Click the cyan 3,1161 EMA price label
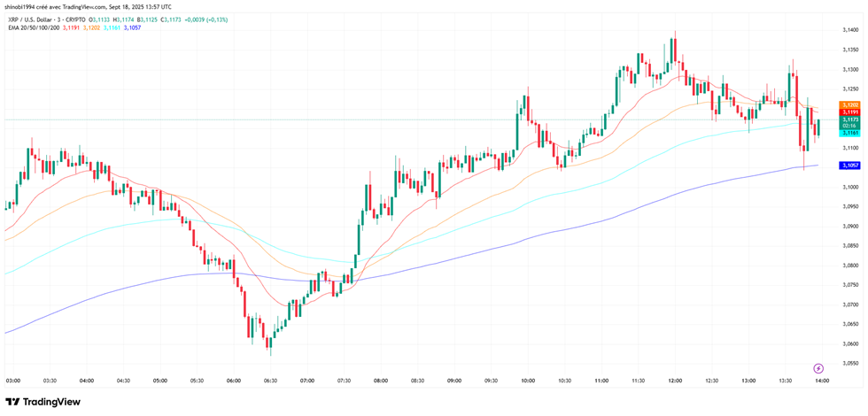 [849, 133]
